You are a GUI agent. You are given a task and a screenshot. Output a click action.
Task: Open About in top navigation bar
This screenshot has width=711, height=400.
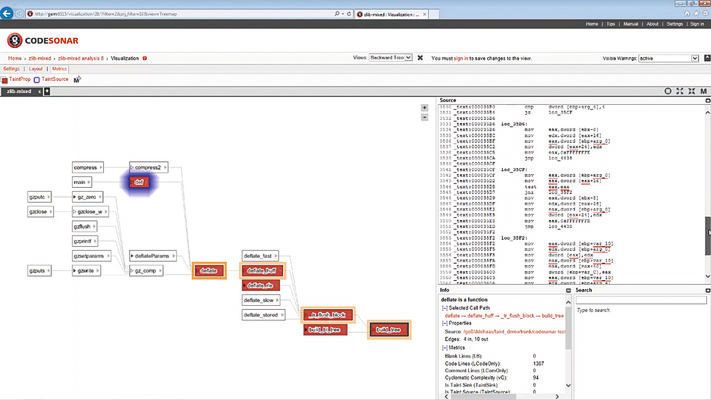pyautogui.click(x=653, y=24)
